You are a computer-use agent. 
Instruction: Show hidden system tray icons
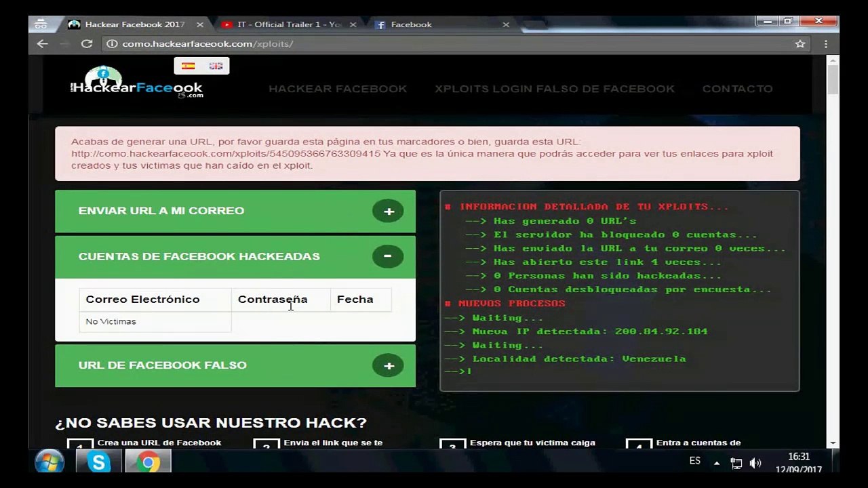point(717,464)
